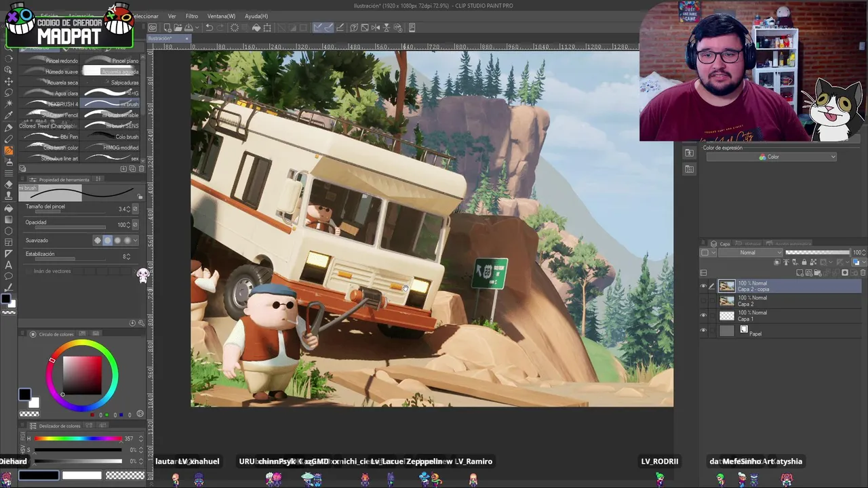Viewport: 868px width, 488px height.
Task: Select the Text tool
Action: coord(9,265)
